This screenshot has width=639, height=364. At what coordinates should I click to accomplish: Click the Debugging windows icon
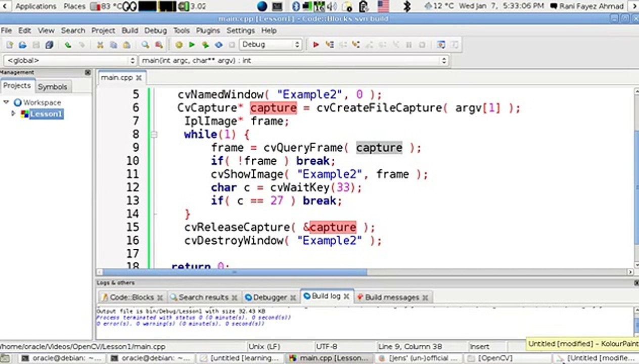[x=441, y=44]
